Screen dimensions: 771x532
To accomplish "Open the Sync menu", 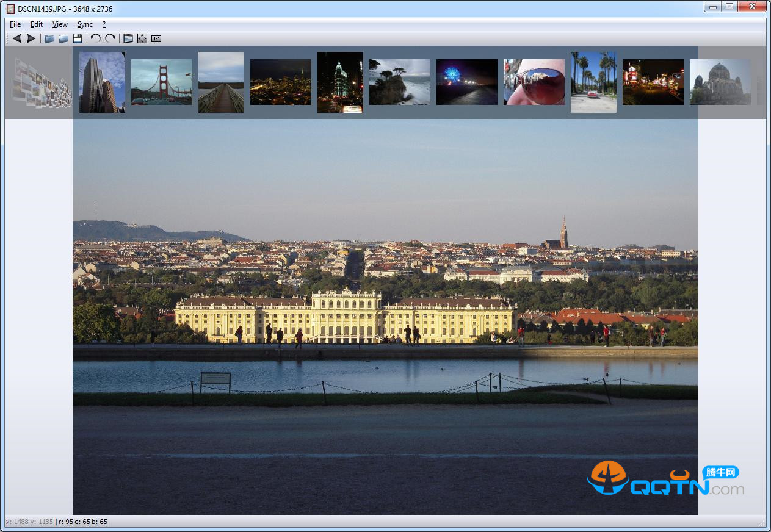I will 85,24.
